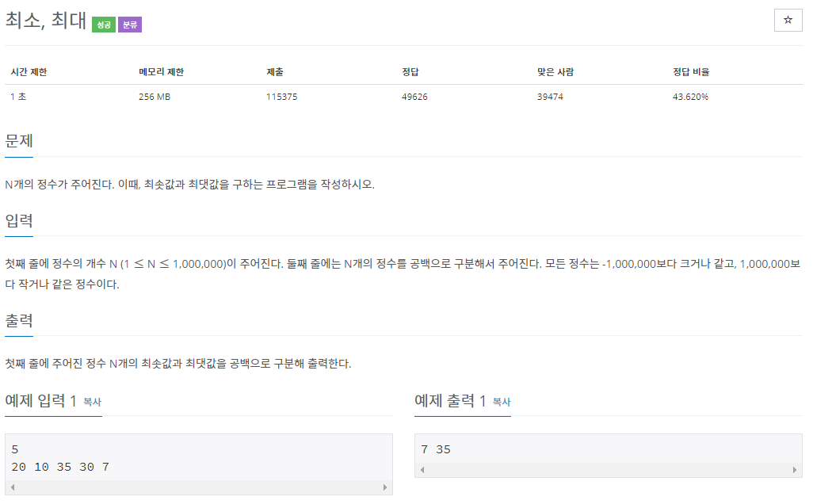The image size is (813, 504).
Task: Click the accuracy rate 43.620%
Action: coord(690,97)
